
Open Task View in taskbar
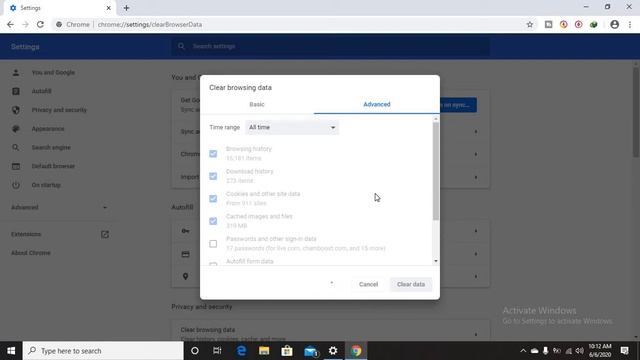[x=217, y=351]
